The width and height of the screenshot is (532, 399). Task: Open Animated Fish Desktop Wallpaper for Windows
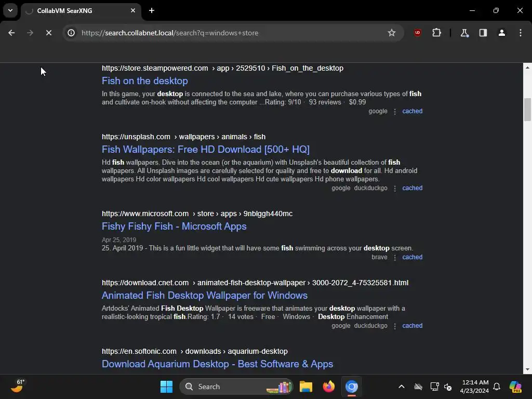(205, 295)
